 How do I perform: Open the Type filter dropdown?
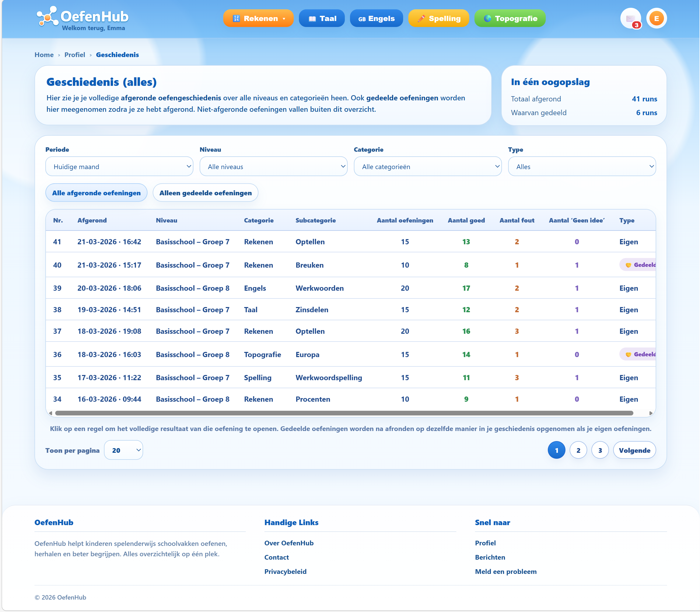click(582, 167)
